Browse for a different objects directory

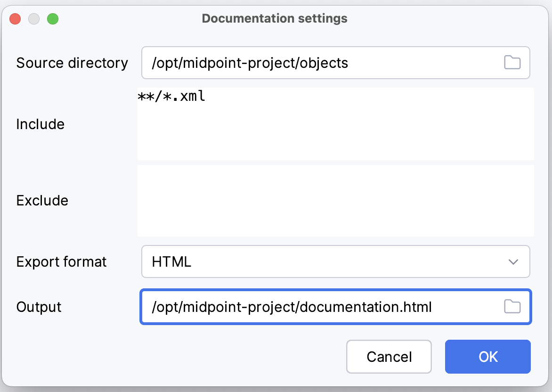pyautogui.click(x=512, y=62)
